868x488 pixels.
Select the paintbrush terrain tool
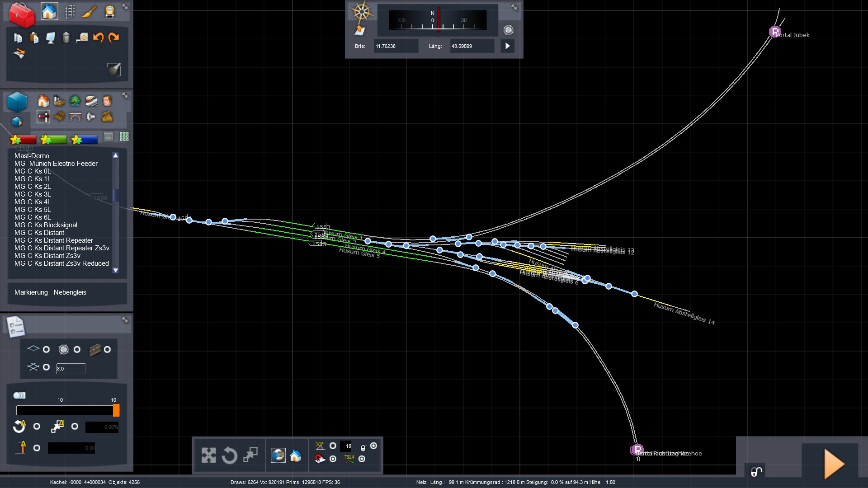(90, 11)
